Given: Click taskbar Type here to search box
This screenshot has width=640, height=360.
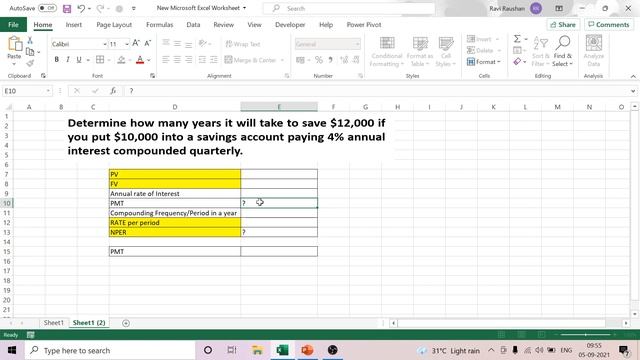Looking at the screenshot, I should 110,350.
